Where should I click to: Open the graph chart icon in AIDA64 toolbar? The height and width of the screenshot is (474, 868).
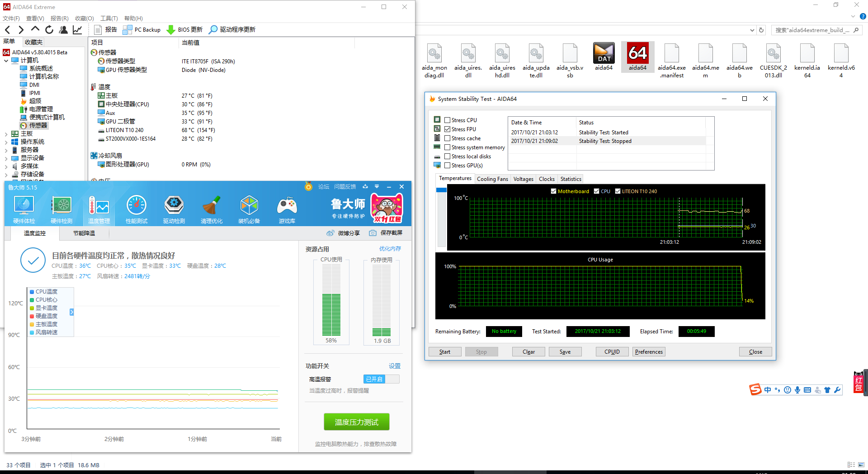[x=78, y=30]
